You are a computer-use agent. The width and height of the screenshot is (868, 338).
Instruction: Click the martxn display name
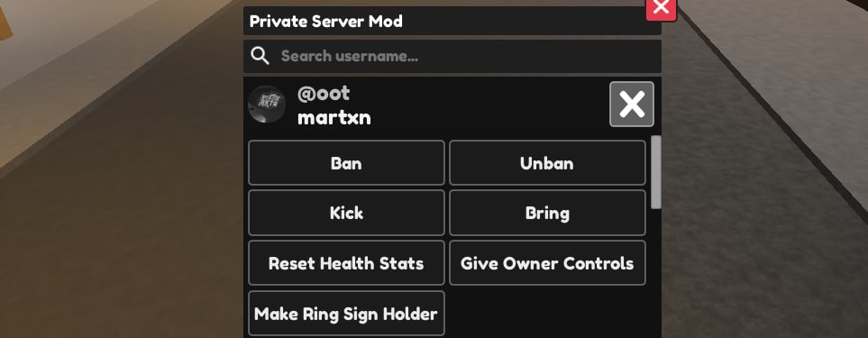(x=334, y=118)
